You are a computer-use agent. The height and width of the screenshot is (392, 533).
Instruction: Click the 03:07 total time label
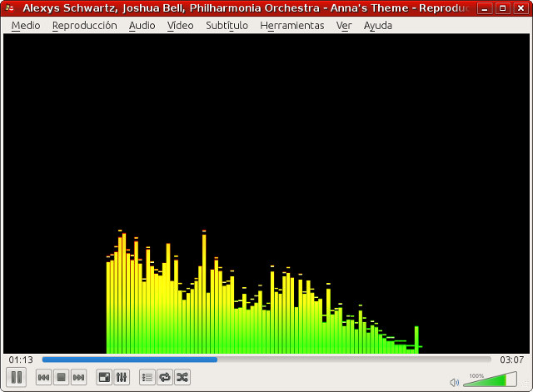511,360
